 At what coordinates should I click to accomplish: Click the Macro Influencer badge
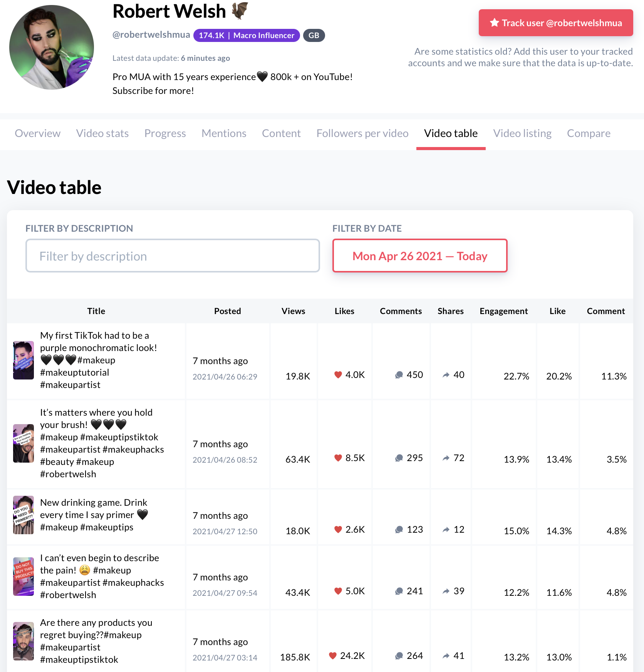click(x=246, y=35)
